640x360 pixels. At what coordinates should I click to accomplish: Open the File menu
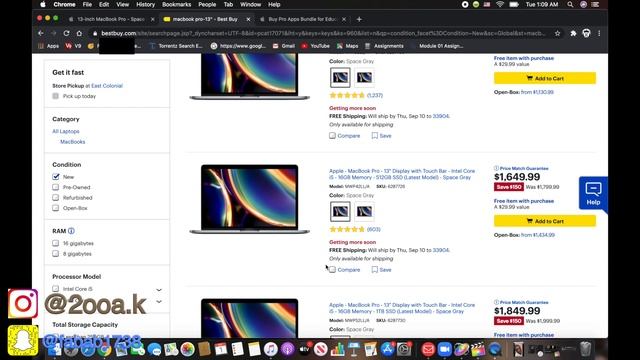(87, 4)
